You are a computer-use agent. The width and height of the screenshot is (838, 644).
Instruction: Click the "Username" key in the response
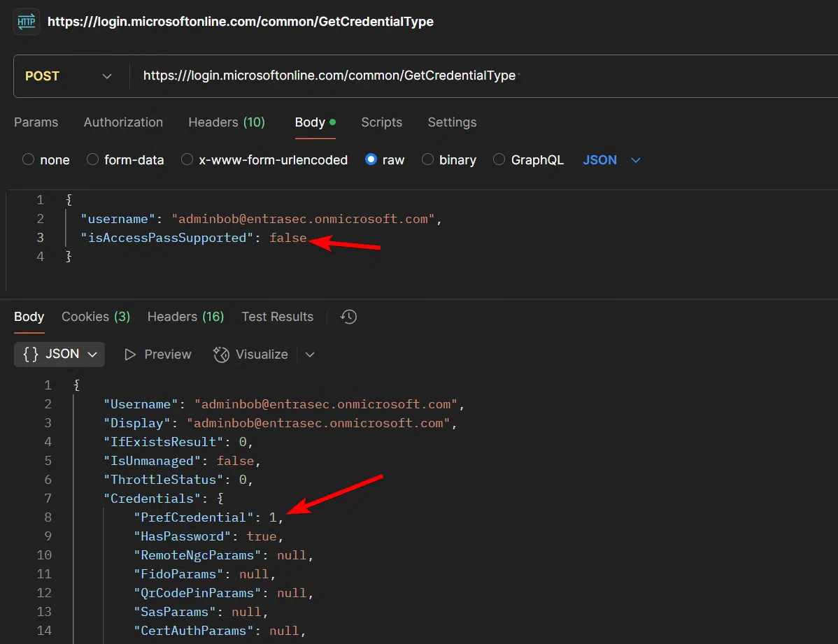coord(141,405)
